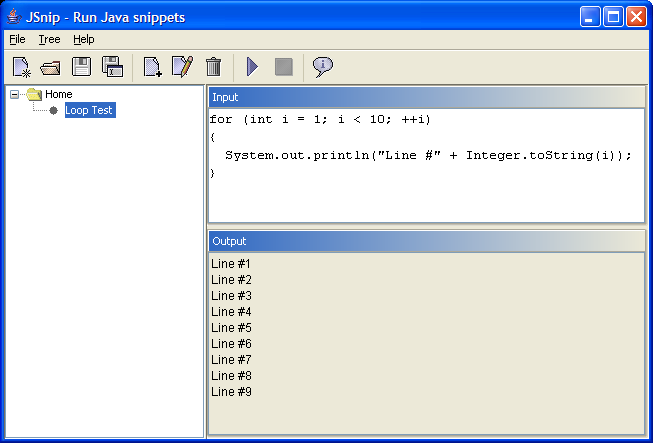
Task: Open the Tree menu
Action: click(x=49, y=39)
